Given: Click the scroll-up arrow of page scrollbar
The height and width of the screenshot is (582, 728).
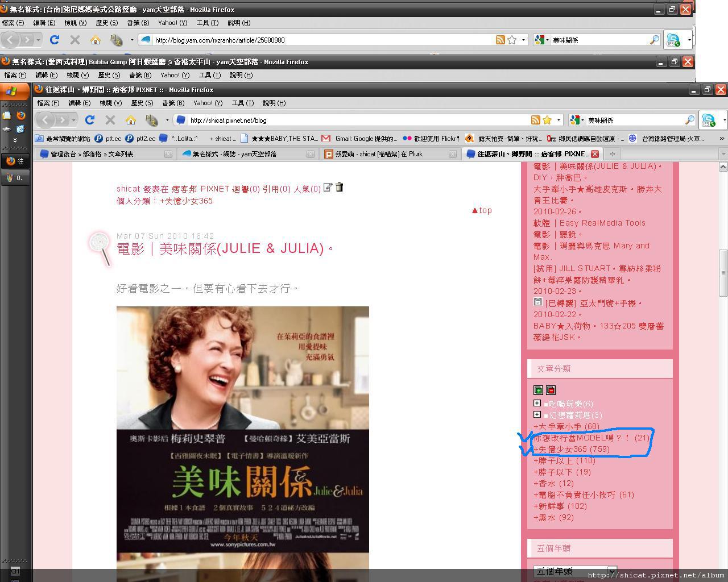Looking at the screenshot, I should tap(723, 167).
